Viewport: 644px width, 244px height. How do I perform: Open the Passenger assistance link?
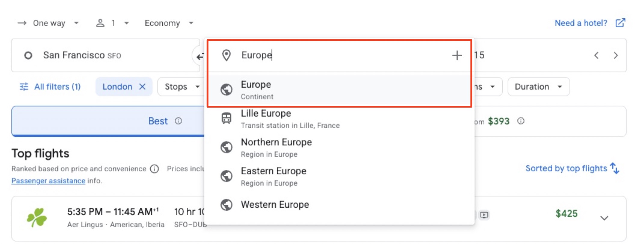click(48, 181)
